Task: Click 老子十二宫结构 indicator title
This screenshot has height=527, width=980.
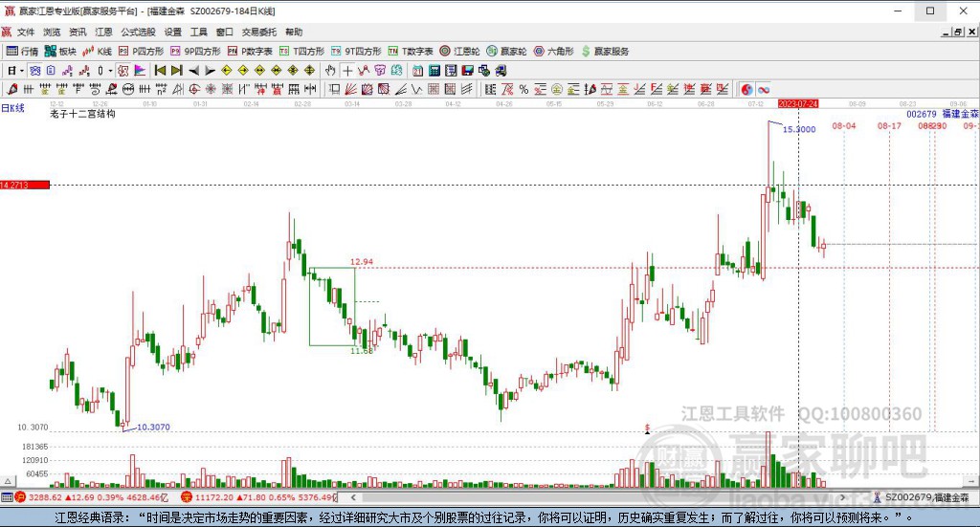Action: 82,114
